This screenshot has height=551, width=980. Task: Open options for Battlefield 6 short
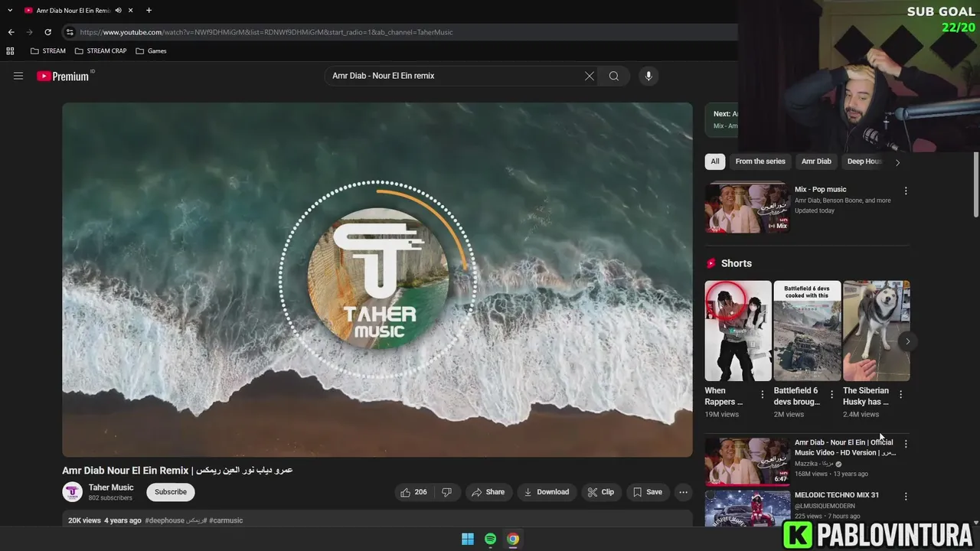[831, 395]
